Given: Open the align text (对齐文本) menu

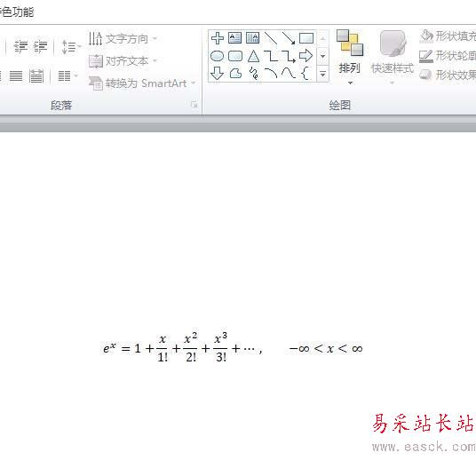Looking at the screenshot, I should coord(123,61).
